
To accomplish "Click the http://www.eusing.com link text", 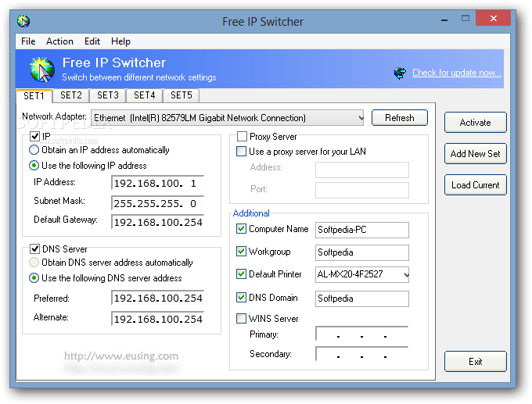I will pyautogui.click(x=121, y=356).
